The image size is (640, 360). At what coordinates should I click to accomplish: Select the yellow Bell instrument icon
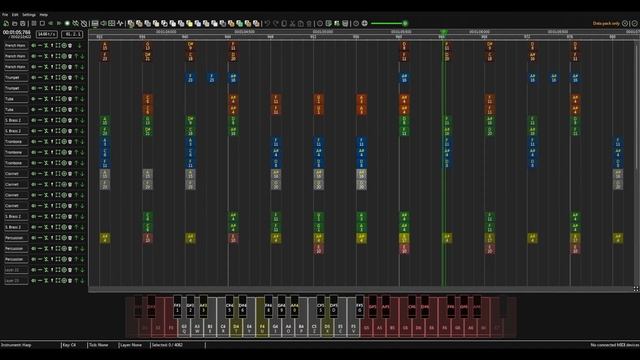click(189, 24)
